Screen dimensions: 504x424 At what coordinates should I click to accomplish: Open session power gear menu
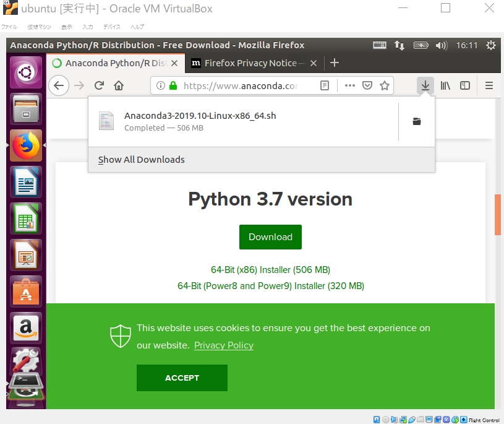(x=491, y=45)
